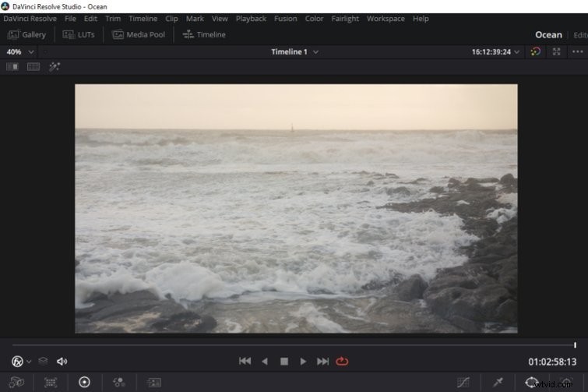This screenshot has width=588, height=392.
Task: Open the Color menu
Action: [314, 19]
